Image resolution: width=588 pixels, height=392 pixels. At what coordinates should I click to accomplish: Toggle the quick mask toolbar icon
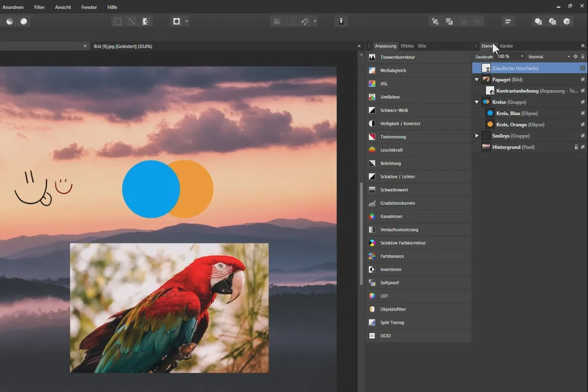(176, 22)
